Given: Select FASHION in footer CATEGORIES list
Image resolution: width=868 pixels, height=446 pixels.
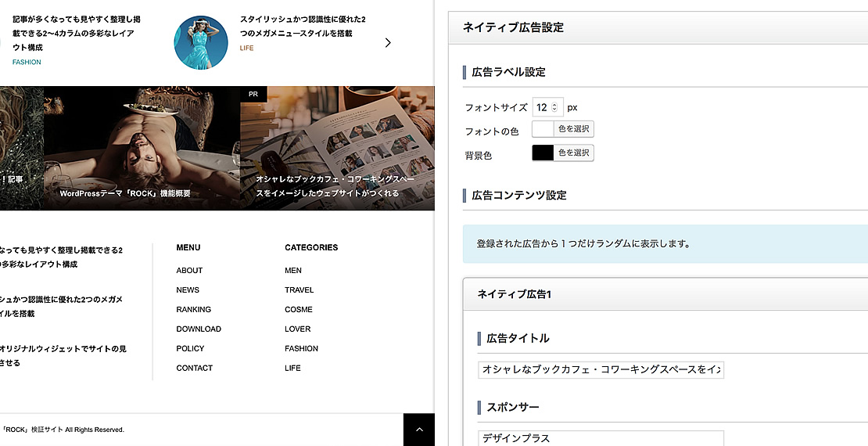Looking at the screenshot, I should click(301, 348).
